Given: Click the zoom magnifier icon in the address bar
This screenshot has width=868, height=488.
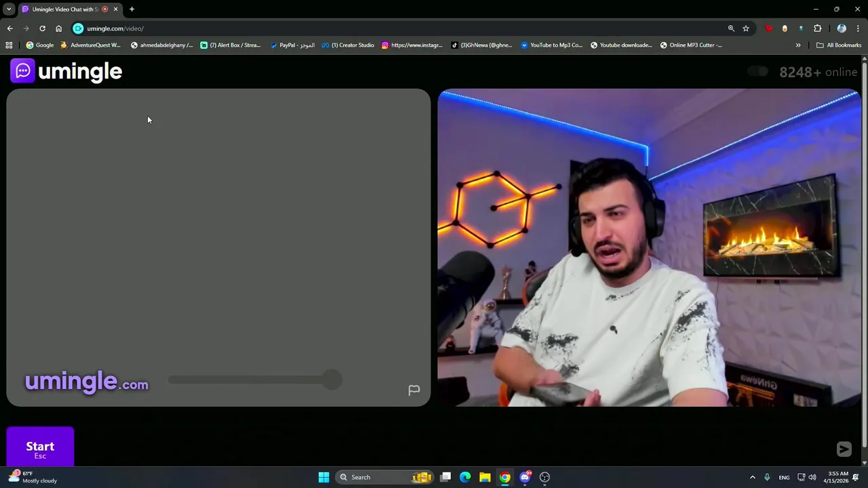Looking at the screenshot, I should tap(731, 28).
